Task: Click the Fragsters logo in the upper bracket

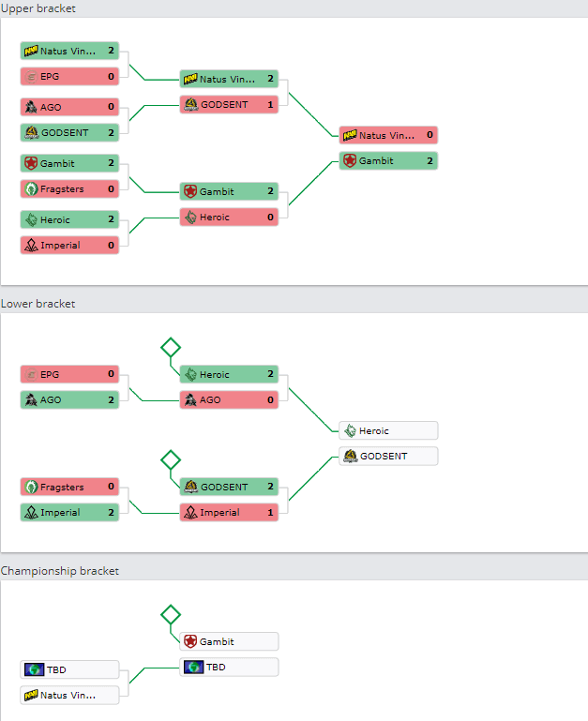Action: [31, 189]
